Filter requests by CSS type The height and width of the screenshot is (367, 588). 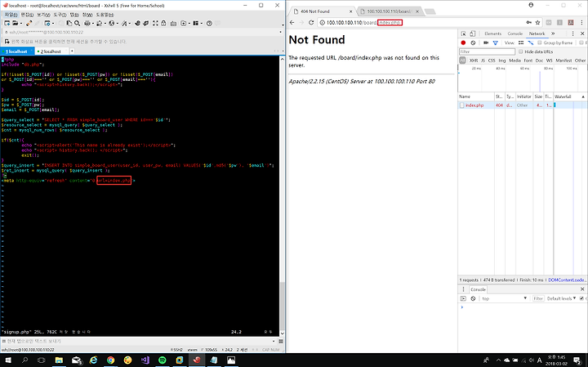pos(492,60)
